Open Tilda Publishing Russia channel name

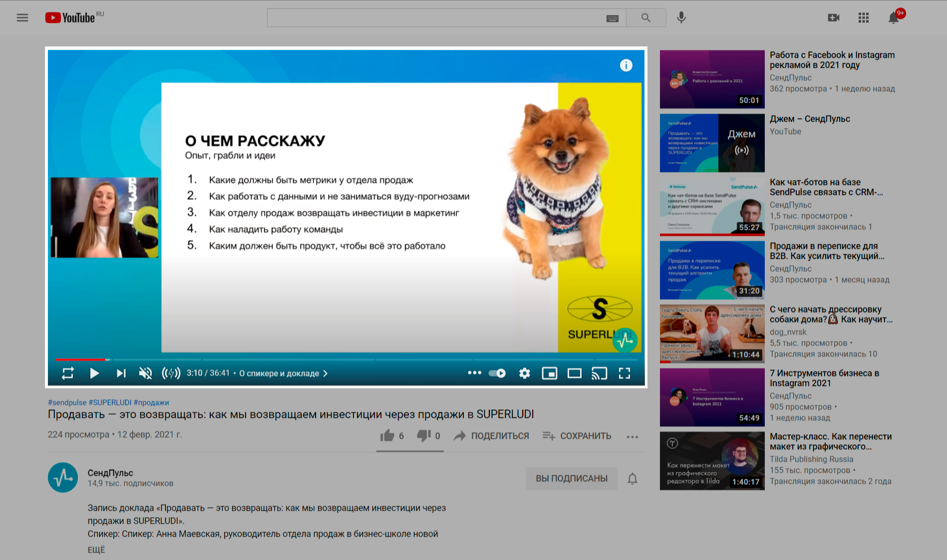(x=812, y=459)
